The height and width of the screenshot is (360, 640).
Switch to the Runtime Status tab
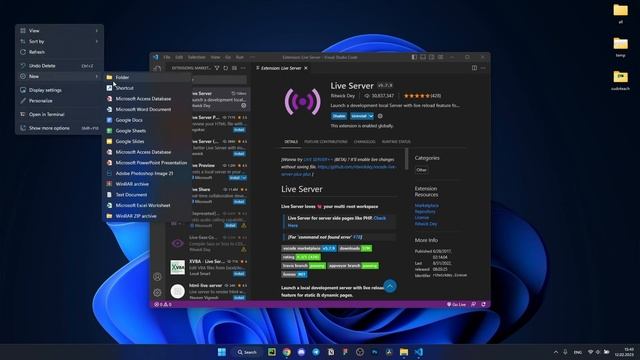coord(396,142)
